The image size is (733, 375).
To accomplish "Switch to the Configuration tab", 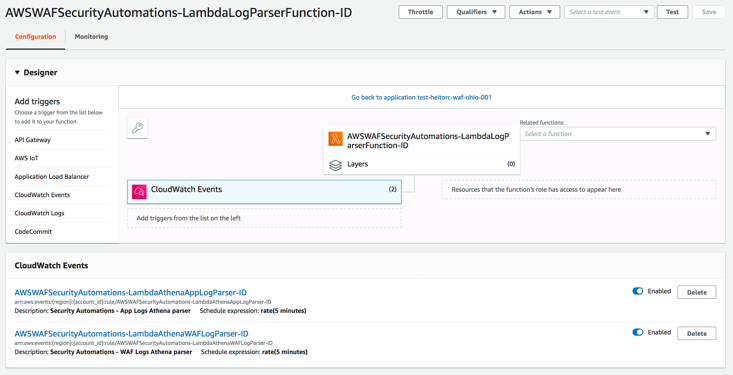I will (x=36, y=36).
